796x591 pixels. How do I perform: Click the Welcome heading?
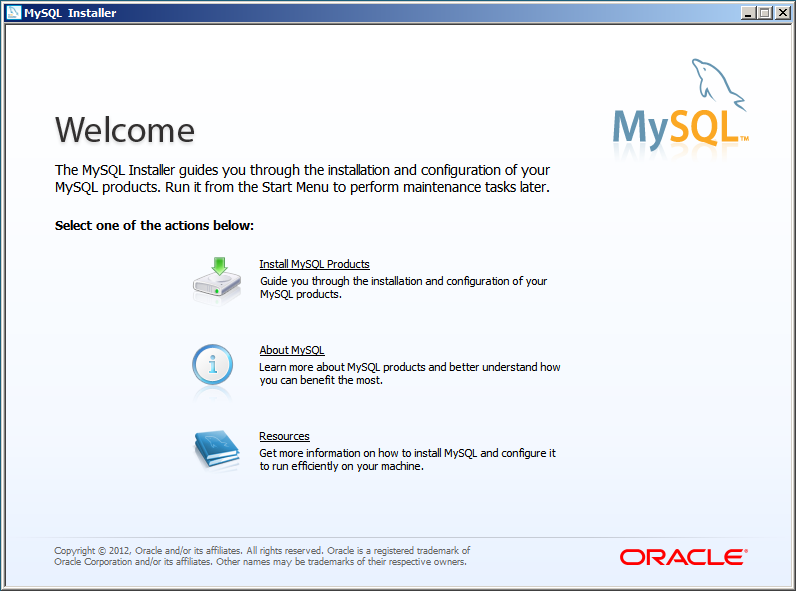(125, 130)
